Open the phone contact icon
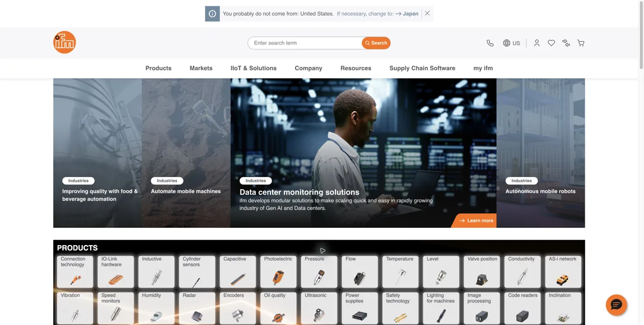This screenshot has width=644, height=325. coord(490,43)
